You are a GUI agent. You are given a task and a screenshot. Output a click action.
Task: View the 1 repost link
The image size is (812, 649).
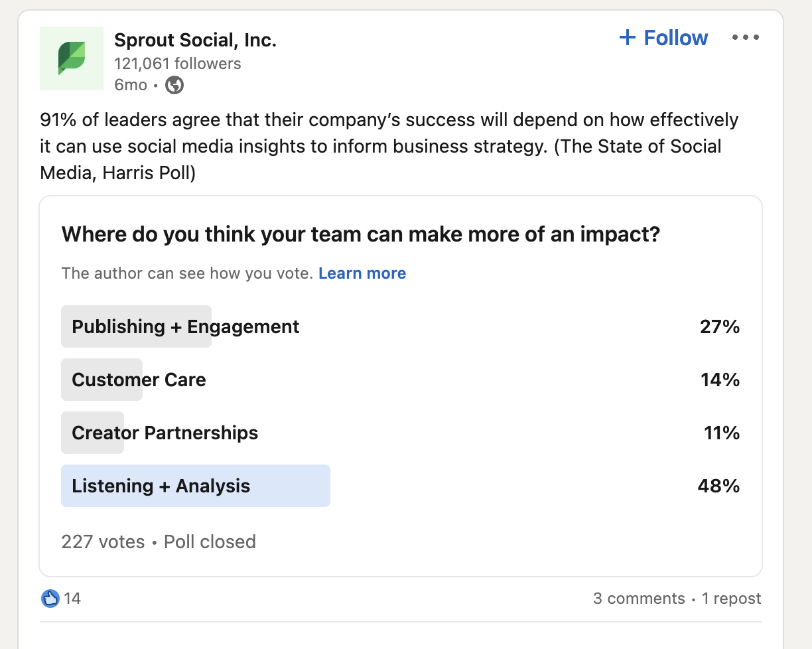point(732,599)
